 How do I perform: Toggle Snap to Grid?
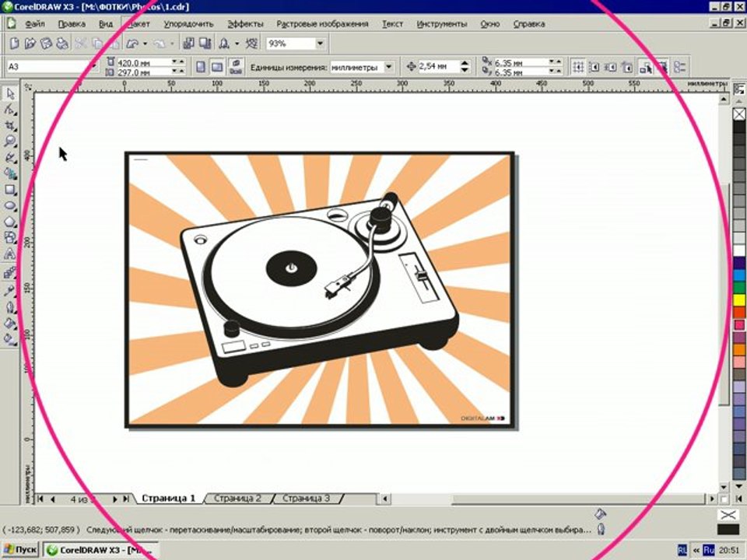pos(578,67)
